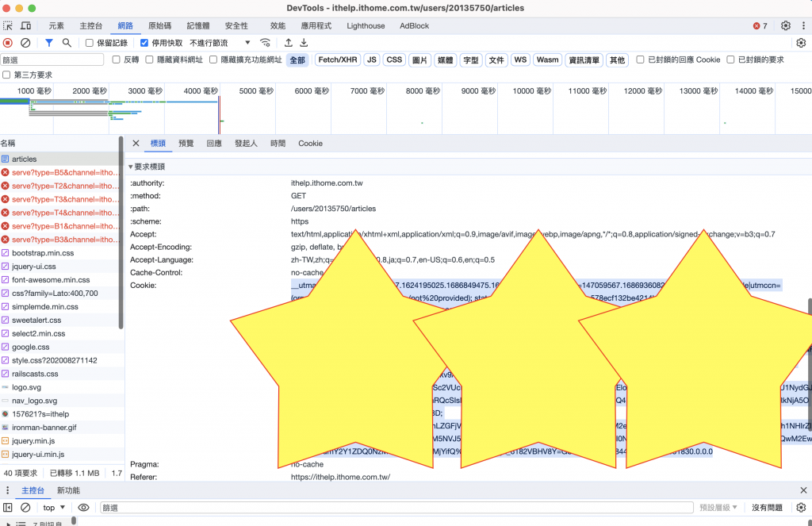Open the DevTools settings gear
812x526 pixels.
(x=786, y=25)
